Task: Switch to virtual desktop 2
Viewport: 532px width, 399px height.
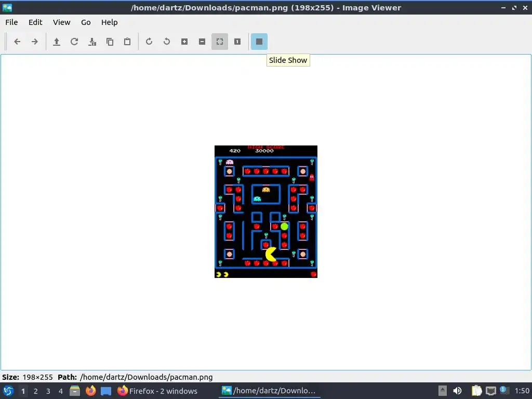Action: 36,391
